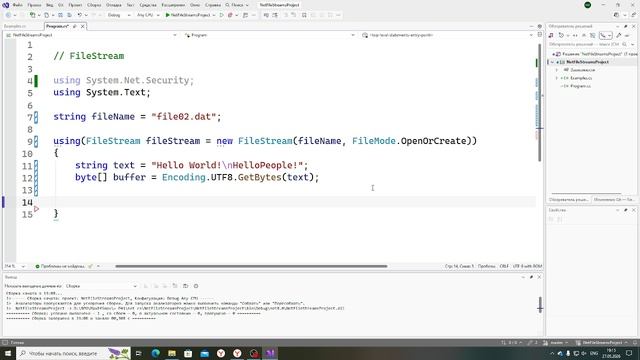This screenshot has width=640, height=360.
Task: Click the horizontal scrollbar of code editor
Action: tap(251, 266)
